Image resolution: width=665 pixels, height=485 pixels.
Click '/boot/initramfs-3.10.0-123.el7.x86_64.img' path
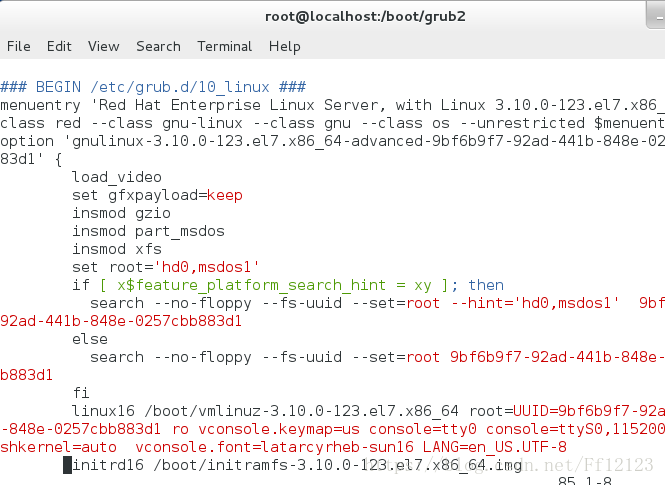[x=337, y=465]
